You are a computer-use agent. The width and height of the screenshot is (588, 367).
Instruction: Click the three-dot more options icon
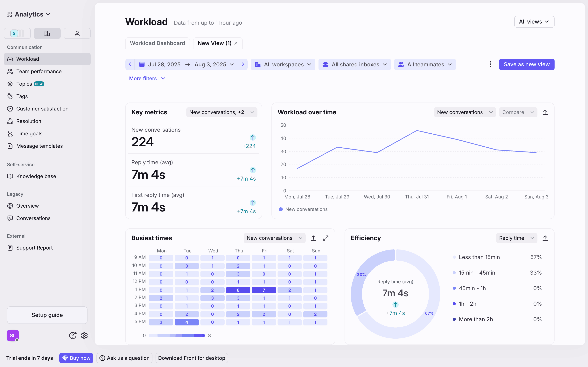coord(490,64)
